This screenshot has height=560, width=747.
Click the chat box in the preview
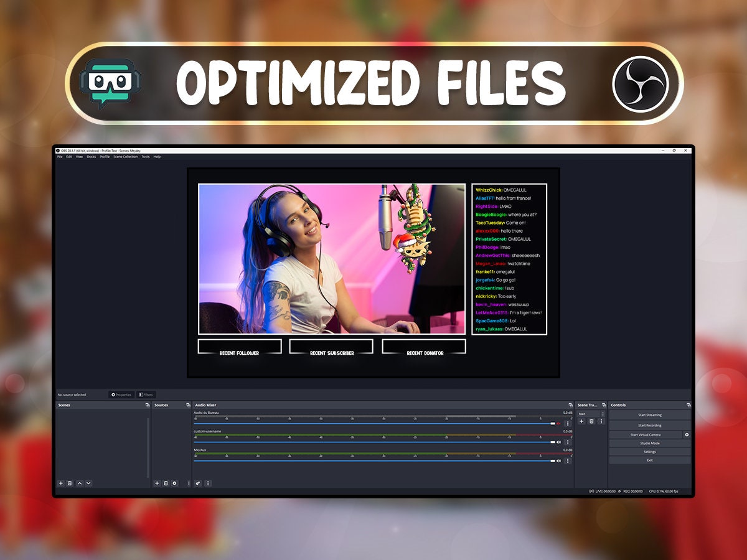click(509, 259)
